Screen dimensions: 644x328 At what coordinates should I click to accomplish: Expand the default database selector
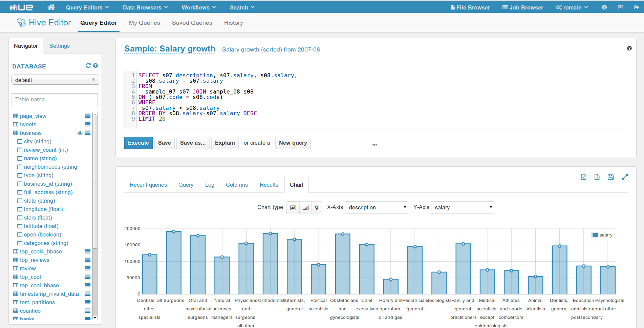click(x=55, y=80)
